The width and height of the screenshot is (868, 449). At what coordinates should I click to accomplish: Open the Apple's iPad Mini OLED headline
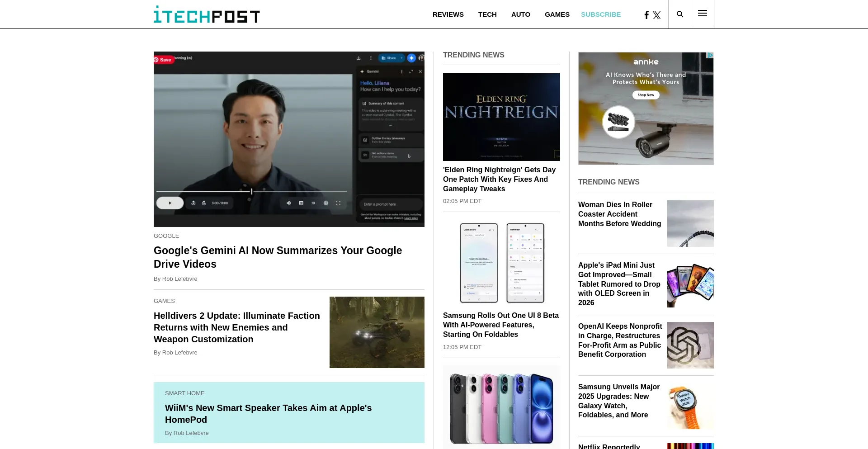click(x=619, y=284)
